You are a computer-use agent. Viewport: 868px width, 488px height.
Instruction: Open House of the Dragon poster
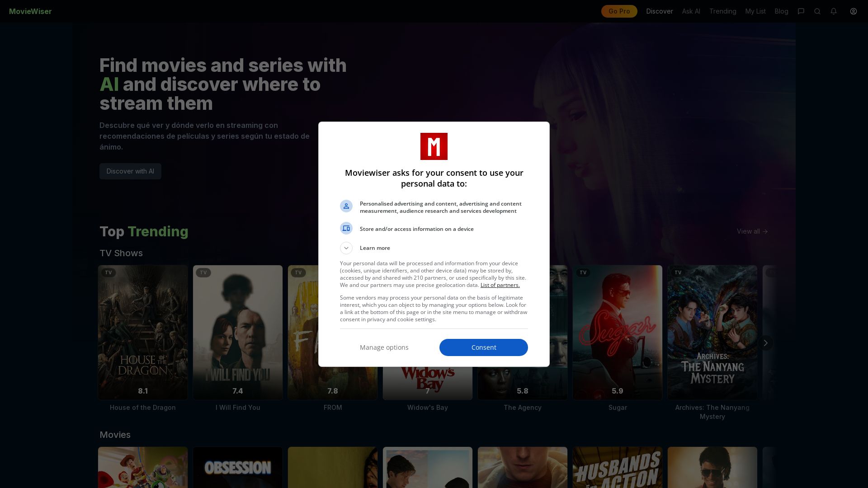[x=143, y=333]
